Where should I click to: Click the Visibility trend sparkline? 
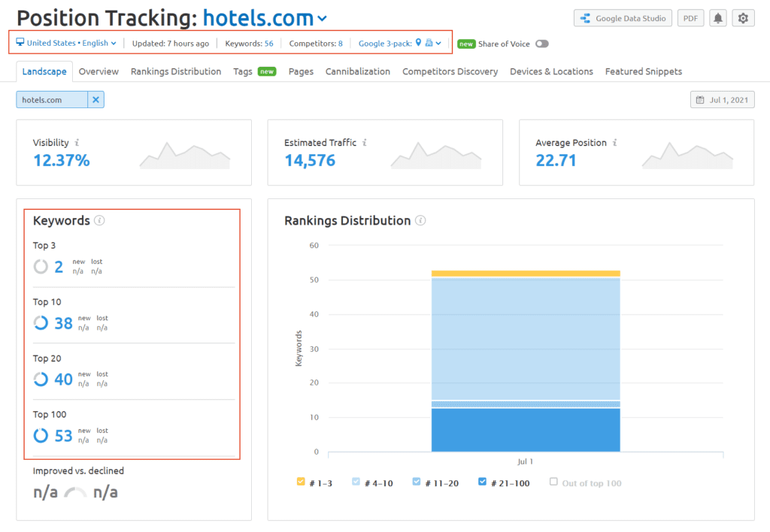[185, 155]
